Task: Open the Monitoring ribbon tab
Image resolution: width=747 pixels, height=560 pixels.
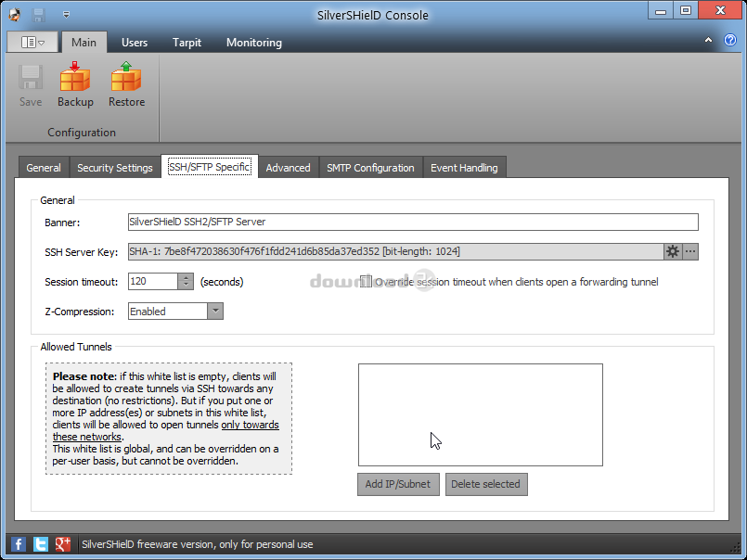Action: click(x=254, y=43)
